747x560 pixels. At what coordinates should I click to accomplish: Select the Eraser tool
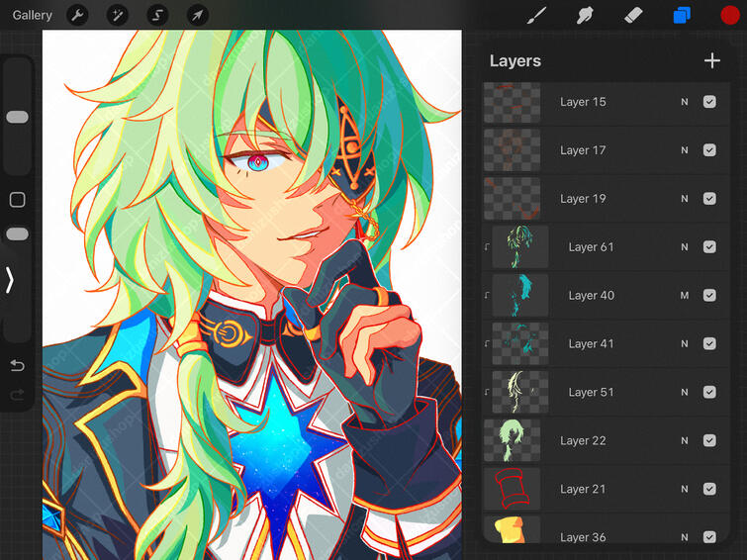coord(633,16)
